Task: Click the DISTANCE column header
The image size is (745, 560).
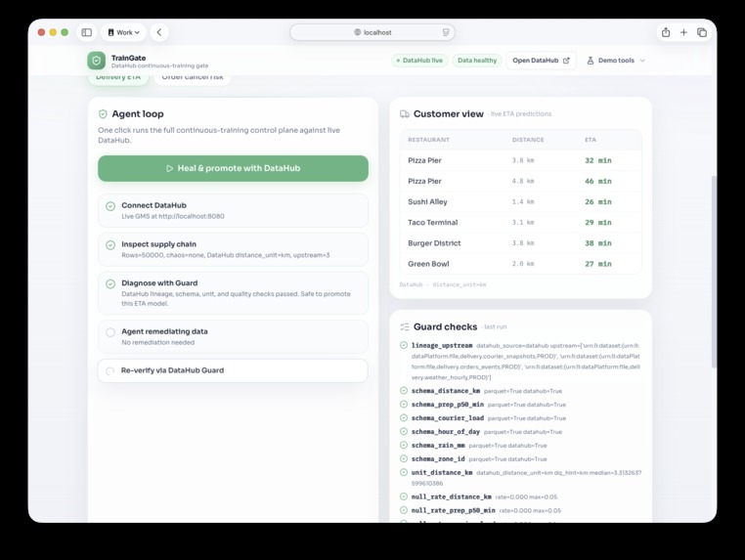Action: (x=528, y=140)
